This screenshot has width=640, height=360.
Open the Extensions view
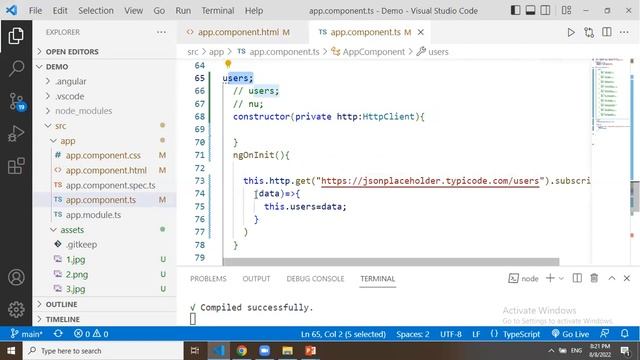[x=16, y=166]
